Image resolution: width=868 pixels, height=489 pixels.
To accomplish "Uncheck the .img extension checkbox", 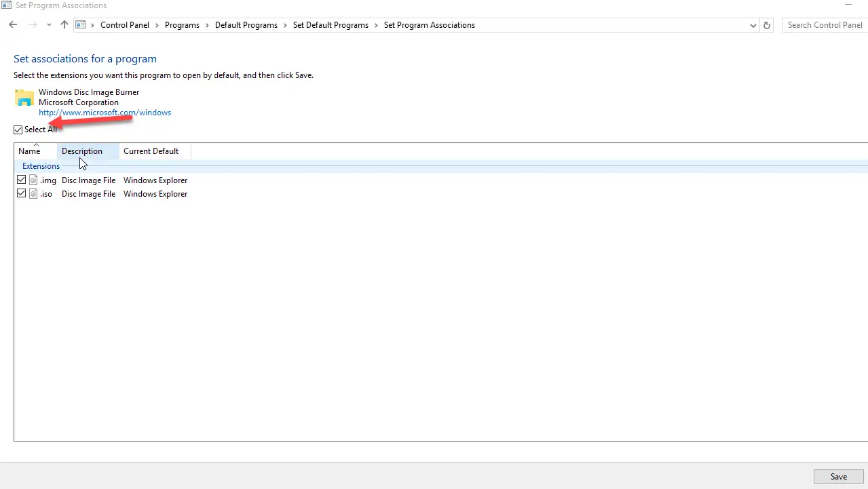I will pyautogui.click(x=22, y=180).
